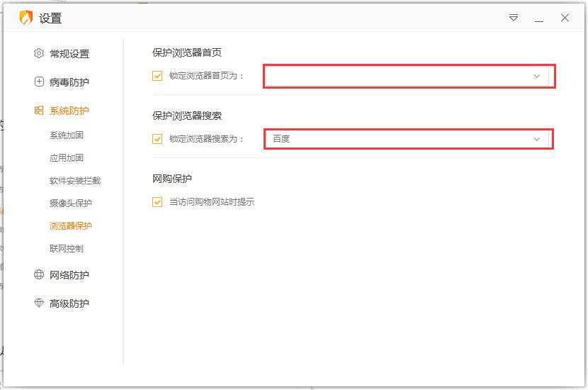Viewport: 588px width, 390px height.
Task: Open 摄像头保护 settings page
Action: [71, 204]
